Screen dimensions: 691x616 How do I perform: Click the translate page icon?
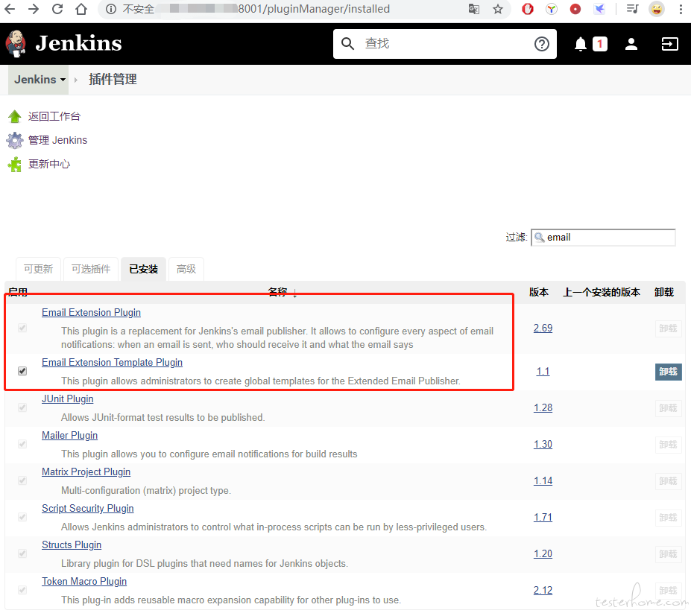pyautogui.click(x=474, y=9)
